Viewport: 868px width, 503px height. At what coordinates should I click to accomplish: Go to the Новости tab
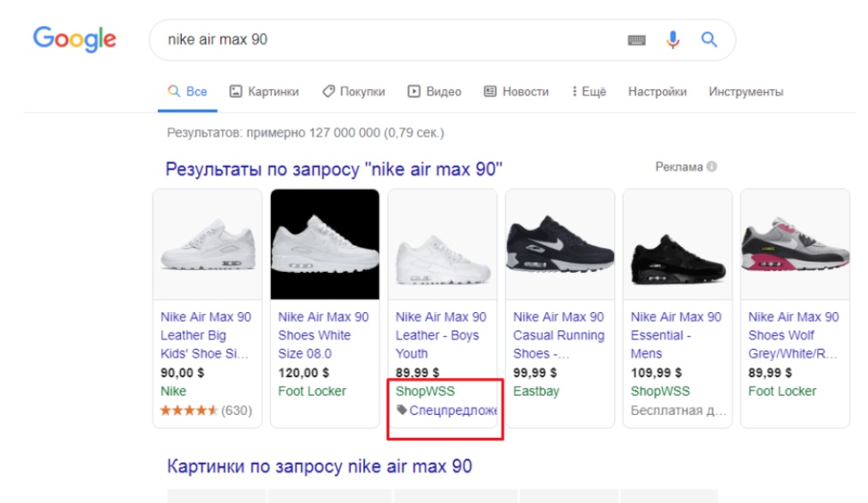coord(516,92)
